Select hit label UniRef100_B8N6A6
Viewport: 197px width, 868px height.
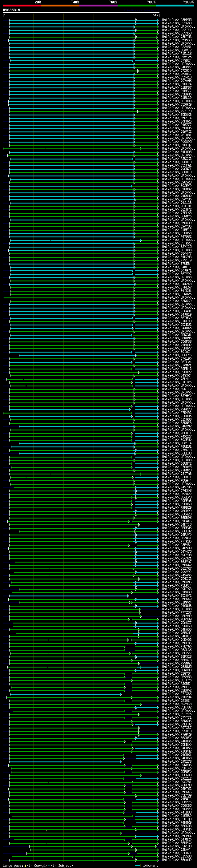point(177,721)
